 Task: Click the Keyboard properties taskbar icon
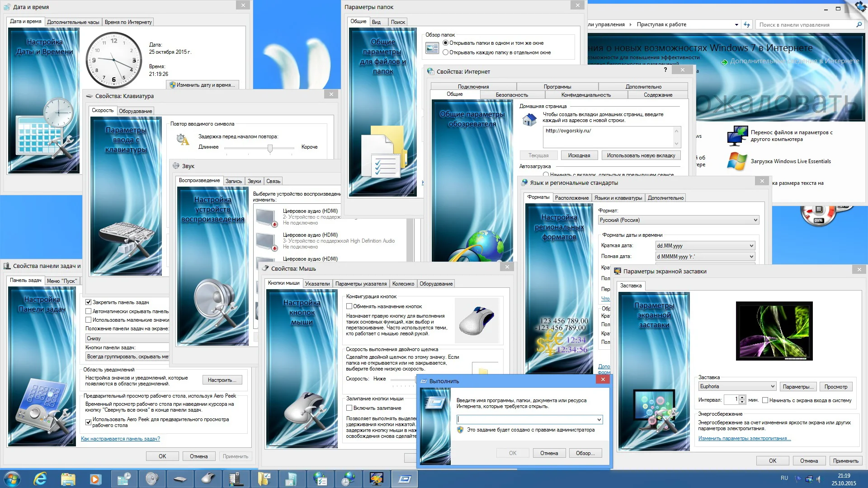click(x=180, y=479)
